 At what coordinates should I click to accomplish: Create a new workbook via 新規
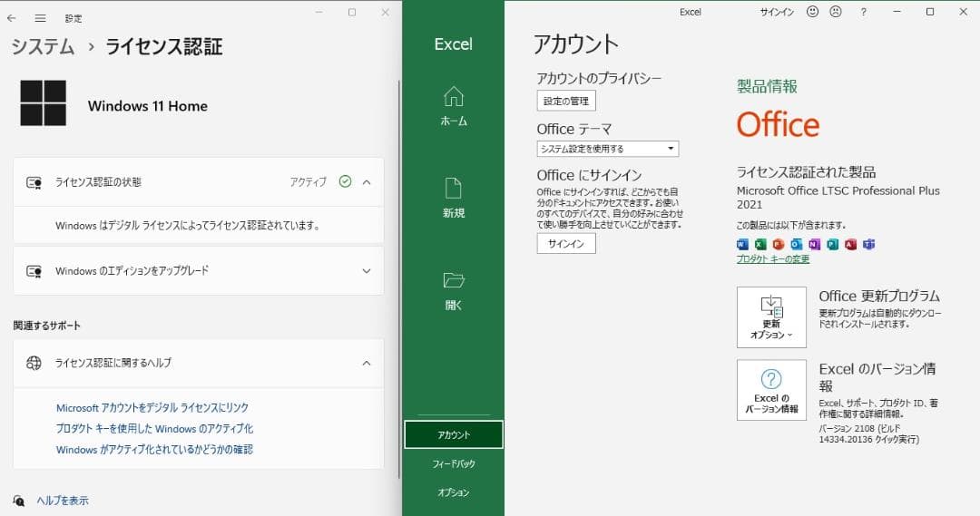(x=454, y=199)
